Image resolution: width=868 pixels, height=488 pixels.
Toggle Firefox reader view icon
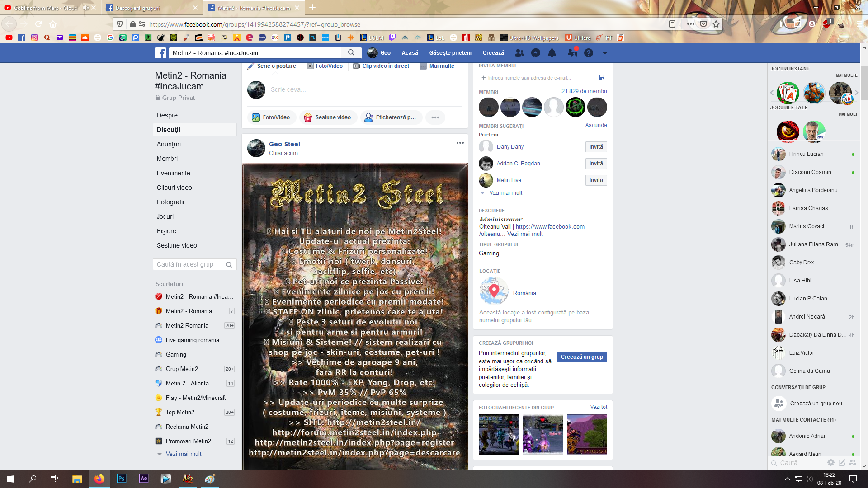[x=672, y=24]
